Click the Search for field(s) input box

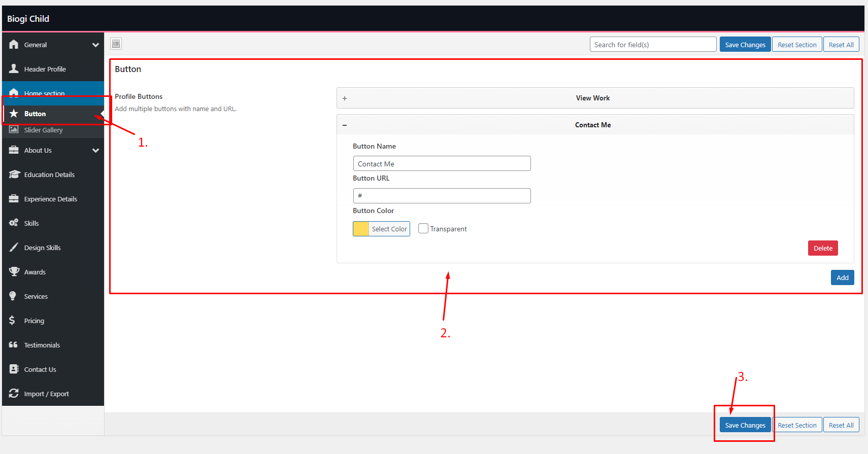point(652,45)
